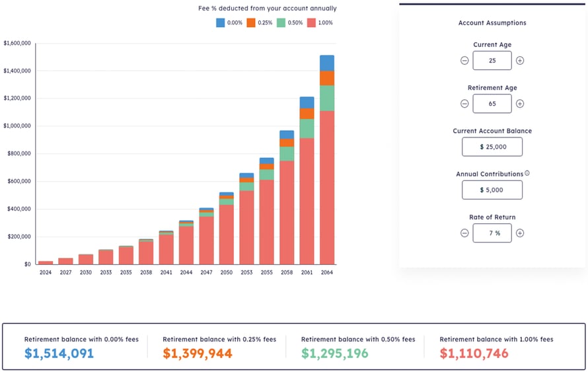This screenshot has width=588, height=372.
Task: Focus the Current Age field showing 25
Action: [x=492, y=60]
